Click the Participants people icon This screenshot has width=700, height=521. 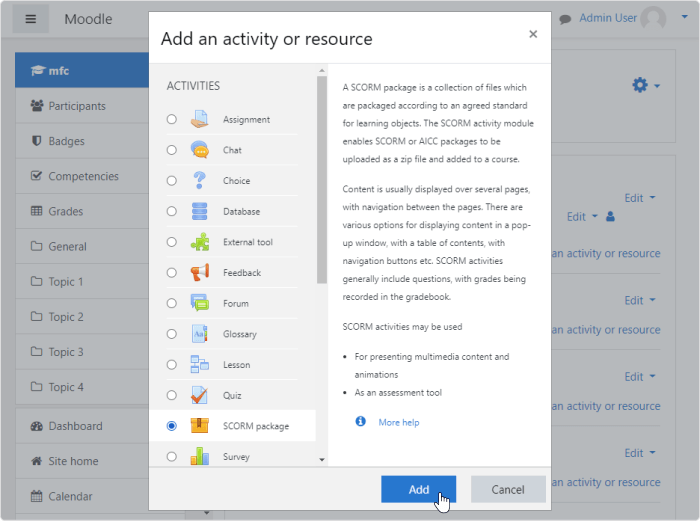pos(37,106)
